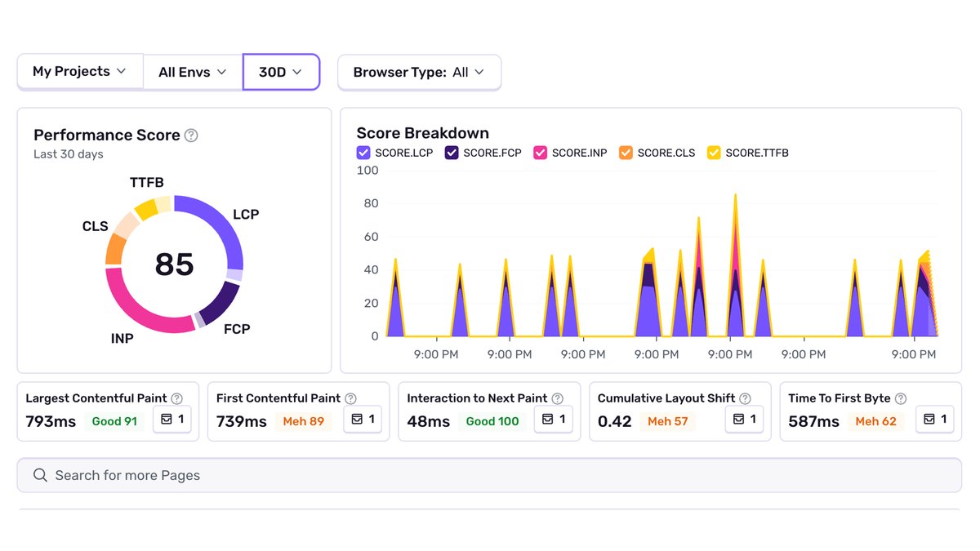Screen dimensions: 980x551
Task: Open issues button for Largest Contentful Paint
Action: click(172, 419)
